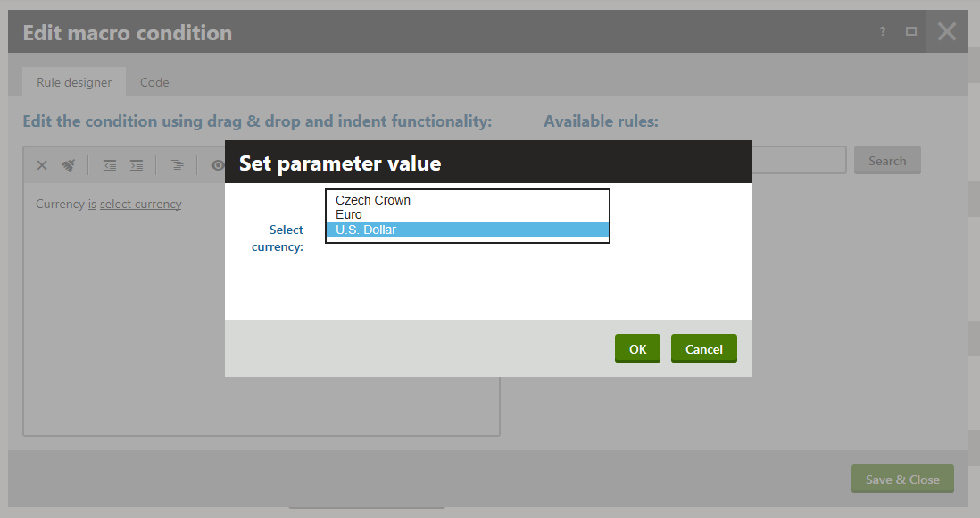Open the help question mark icon
Screen dimensions: 980x518
pos(883,31)
